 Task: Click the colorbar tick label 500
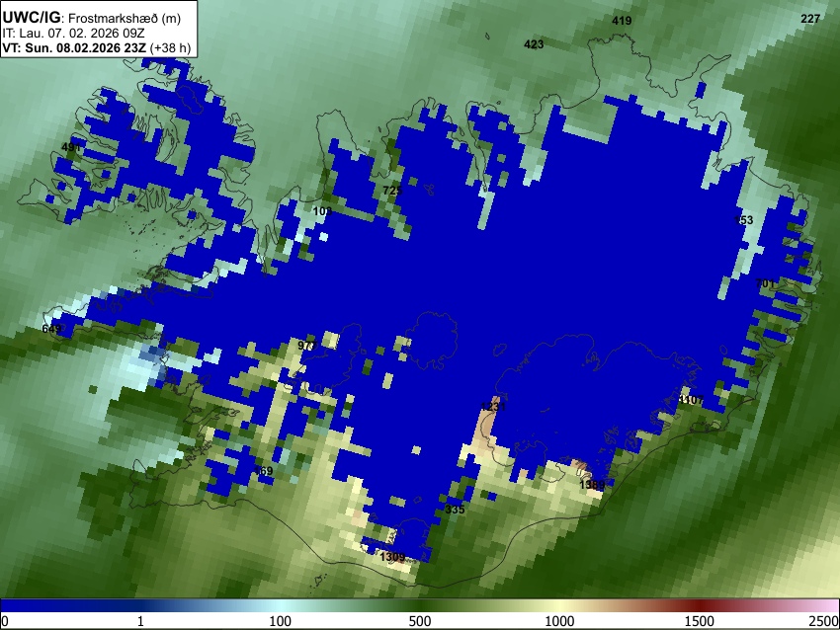[x=420, y=621]
